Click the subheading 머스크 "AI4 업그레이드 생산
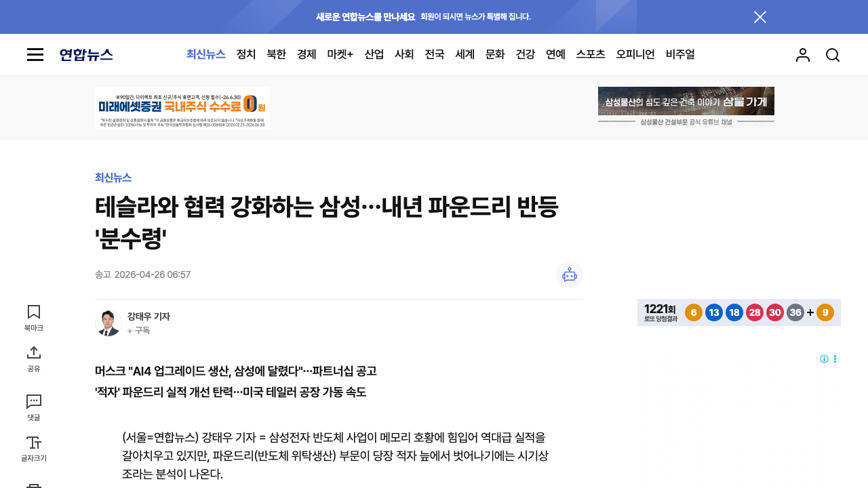Screen dimensions: 868x488 pyautogui.click(x=236, y=371)
